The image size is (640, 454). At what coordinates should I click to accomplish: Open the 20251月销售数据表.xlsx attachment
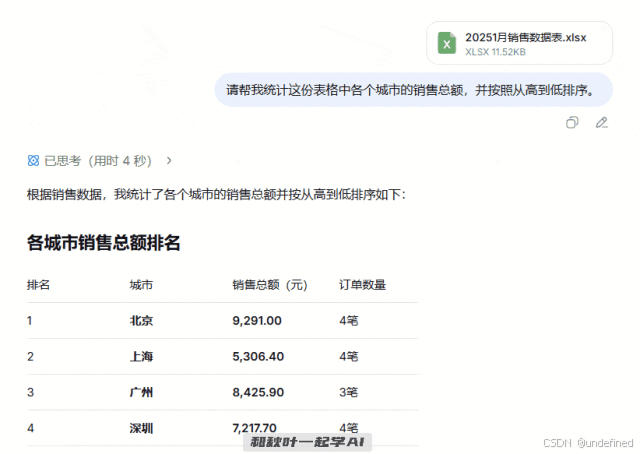tap(519, 43)
